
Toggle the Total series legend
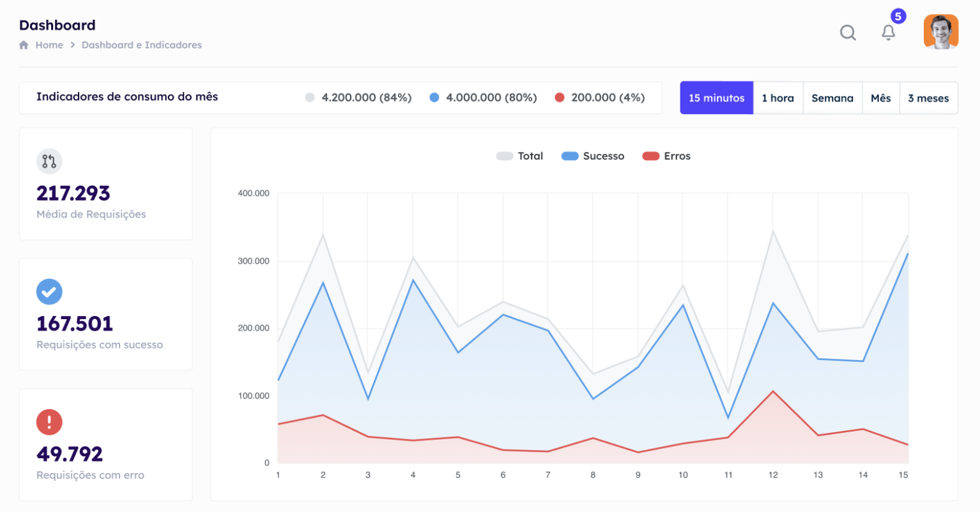[519, 156]
